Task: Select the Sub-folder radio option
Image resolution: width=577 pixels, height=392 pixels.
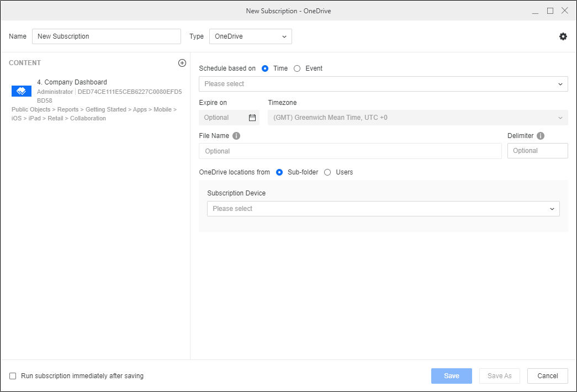Action: click(279, 172)
